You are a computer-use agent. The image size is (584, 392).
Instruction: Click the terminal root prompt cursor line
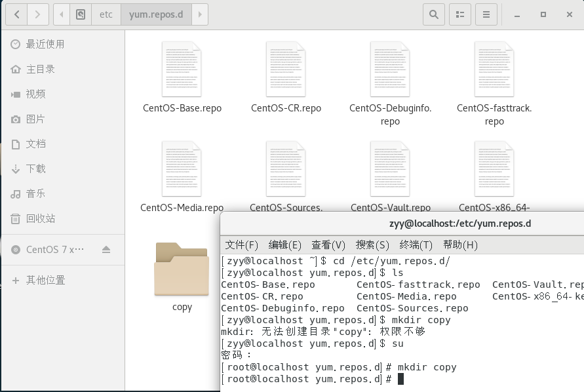pyautogui.click(x=313, y=379)
